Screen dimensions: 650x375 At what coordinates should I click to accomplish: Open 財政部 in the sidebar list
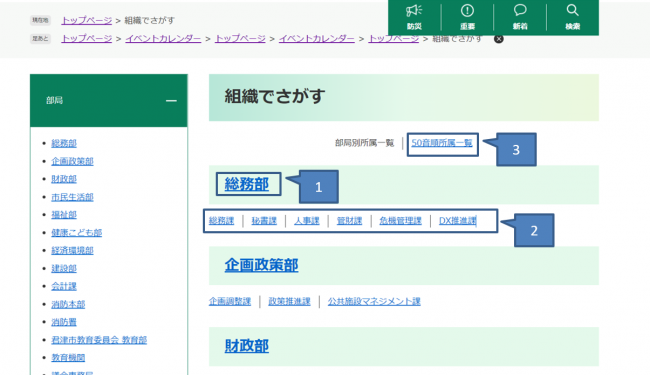64,179
